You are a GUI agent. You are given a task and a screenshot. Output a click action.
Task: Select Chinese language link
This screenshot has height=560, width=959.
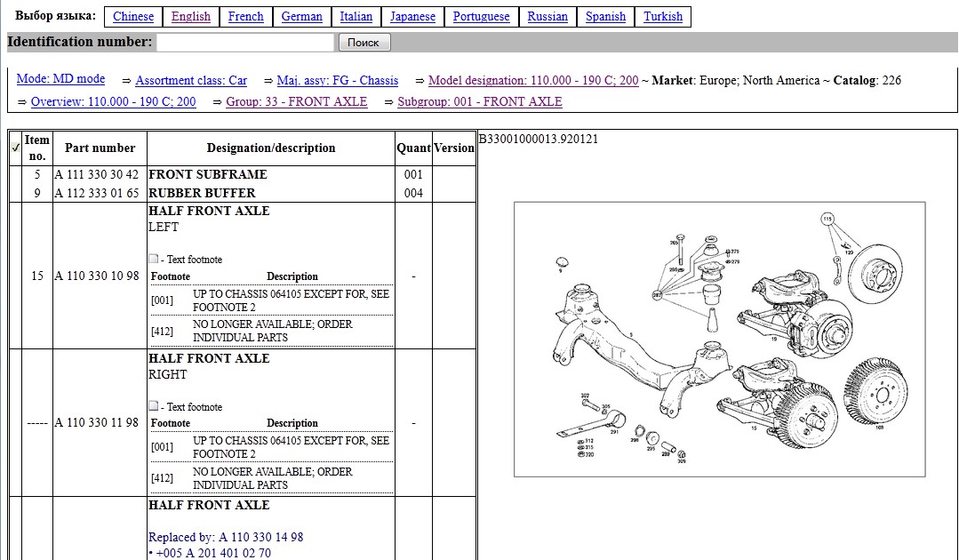tap(133, 17)
